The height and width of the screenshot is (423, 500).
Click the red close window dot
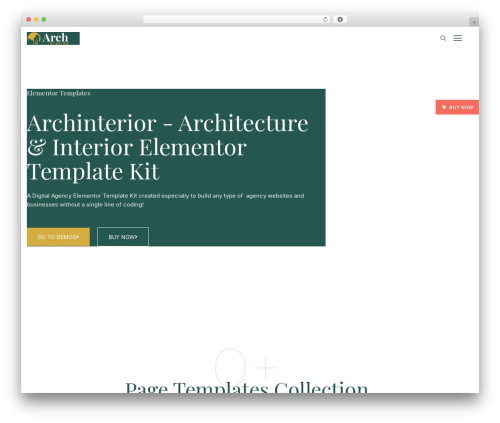coord(29,20)
